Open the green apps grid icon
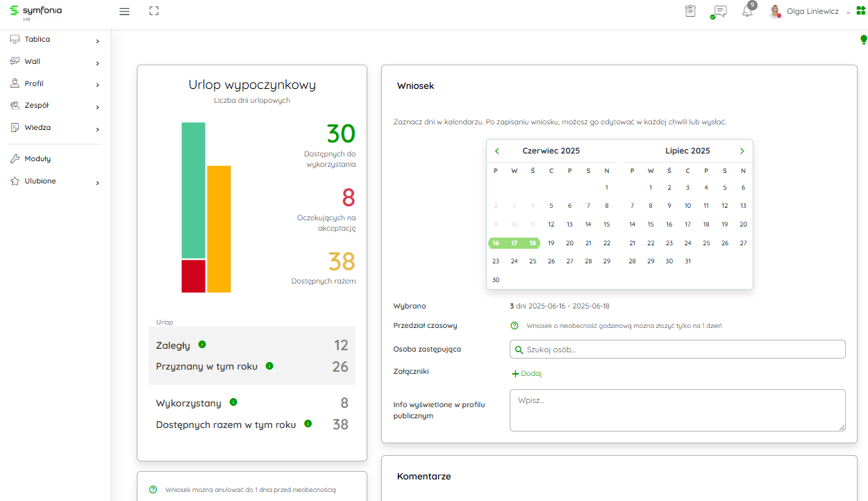 pos(860,11)
